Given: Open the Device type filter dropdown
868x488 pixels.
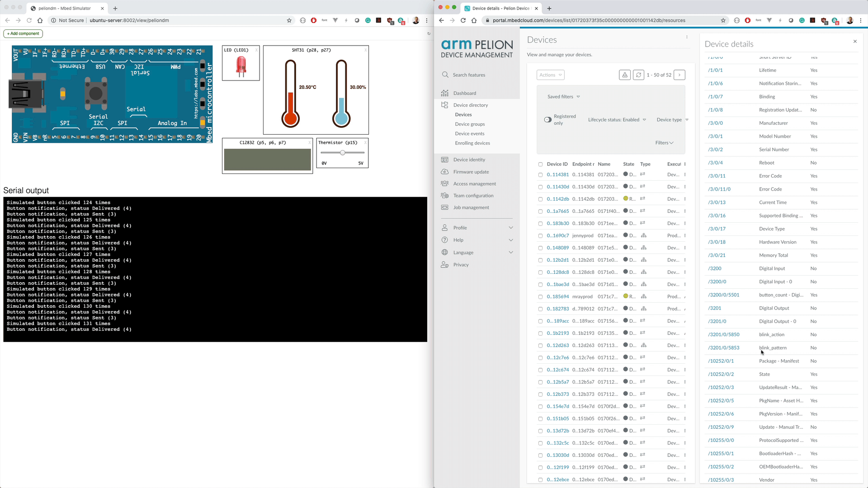Looking at the screenshot, I should (672, 120).
